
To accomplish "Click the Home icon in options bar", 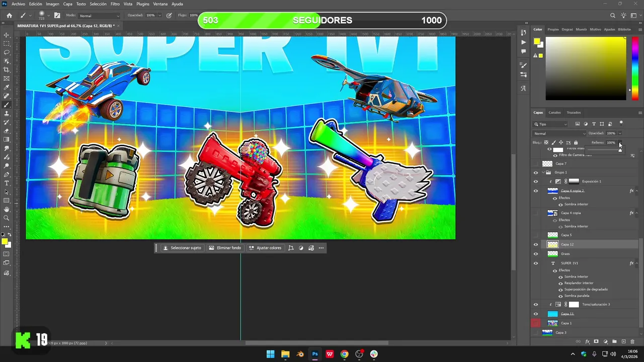I will coord(9,16).
